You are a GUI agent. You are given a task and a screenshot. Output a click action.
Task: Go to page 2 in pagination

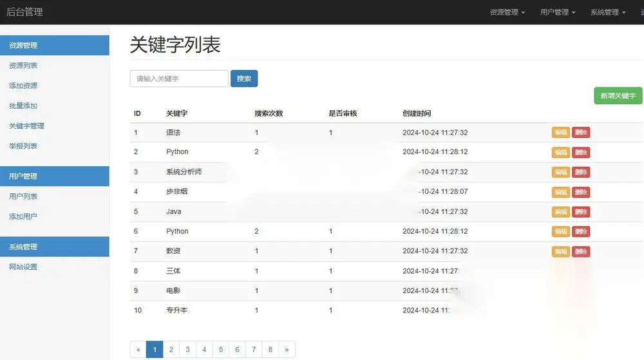tap(171, 349)
